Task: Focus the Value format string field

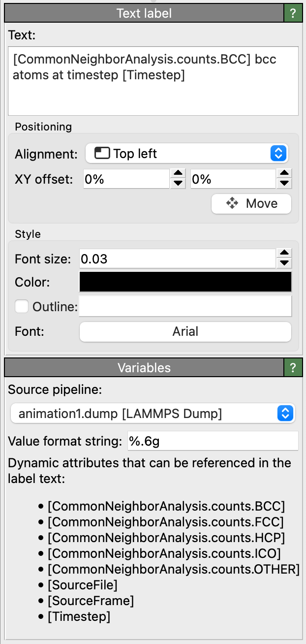Action: 213,441
